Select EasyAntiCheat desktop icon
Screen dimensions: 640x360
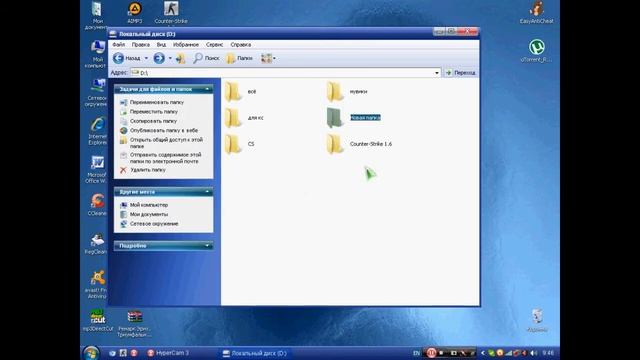[536, 12]
